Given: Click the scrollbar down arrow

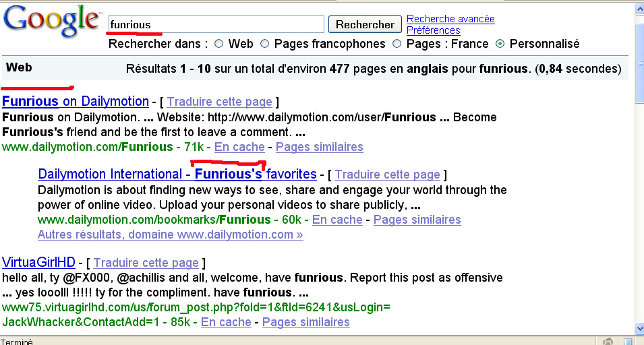Looking at the screenshot, I should [x=638, y=328].
